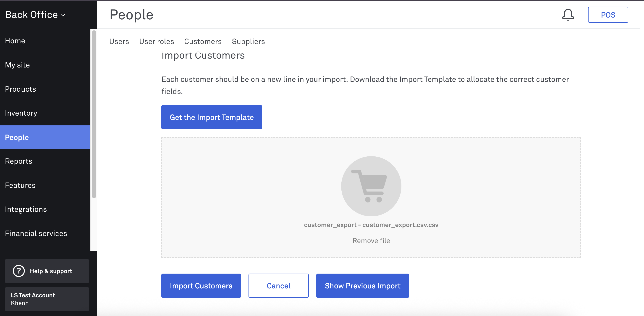The image size is (644, 316).
Task: Click the file drop zone area
Action: (371, 197)
